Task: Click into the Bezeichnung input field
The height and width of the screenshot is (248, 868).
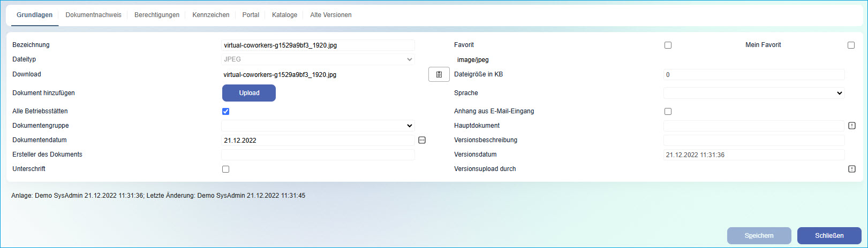Action: [x=318, y=45]
